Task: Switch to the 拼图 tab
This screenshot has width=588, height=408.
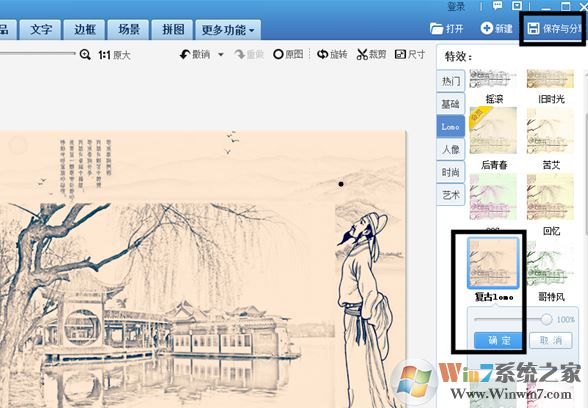Action: [x=172, y=30]
